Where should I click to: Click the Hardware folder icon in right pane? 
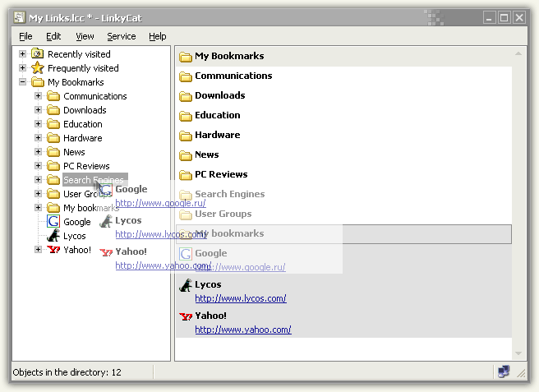[x=186, y=136]
